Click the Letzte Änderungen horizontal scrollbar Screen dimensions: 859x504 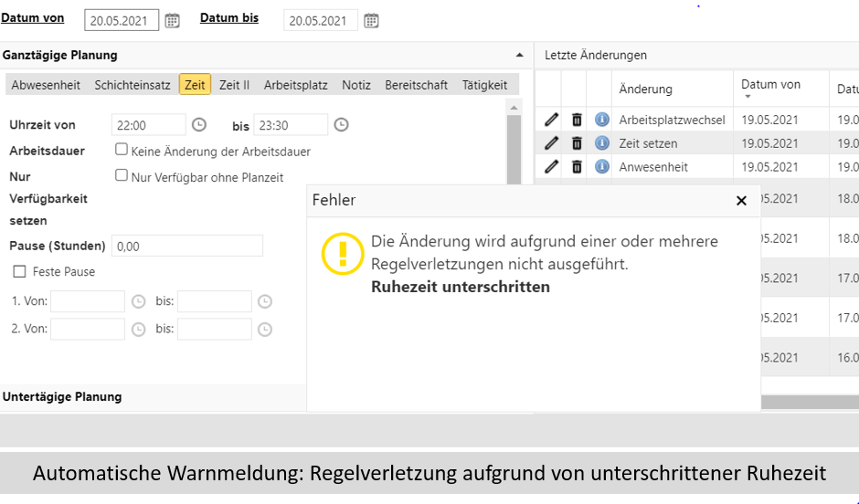click(810, 403)
